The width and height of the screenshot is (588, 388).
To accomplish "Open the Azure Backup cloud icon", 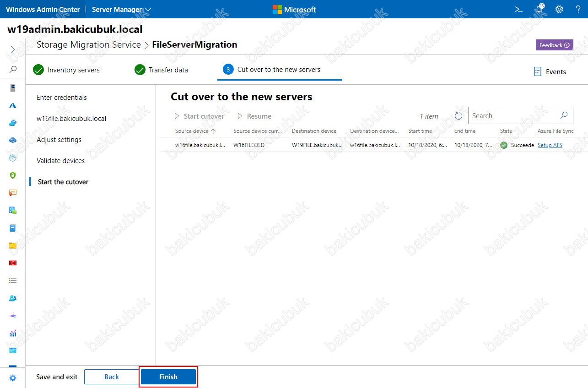I will coord(13,123).
